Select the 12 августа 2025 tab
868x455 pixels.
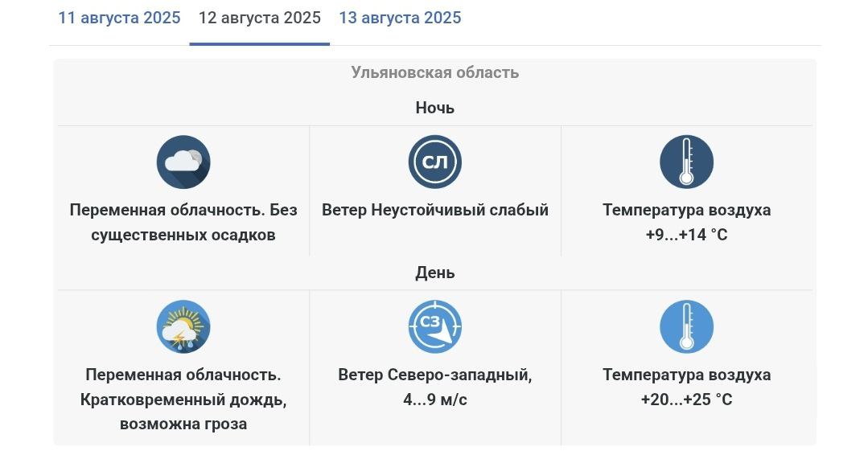tap(260, 18)
